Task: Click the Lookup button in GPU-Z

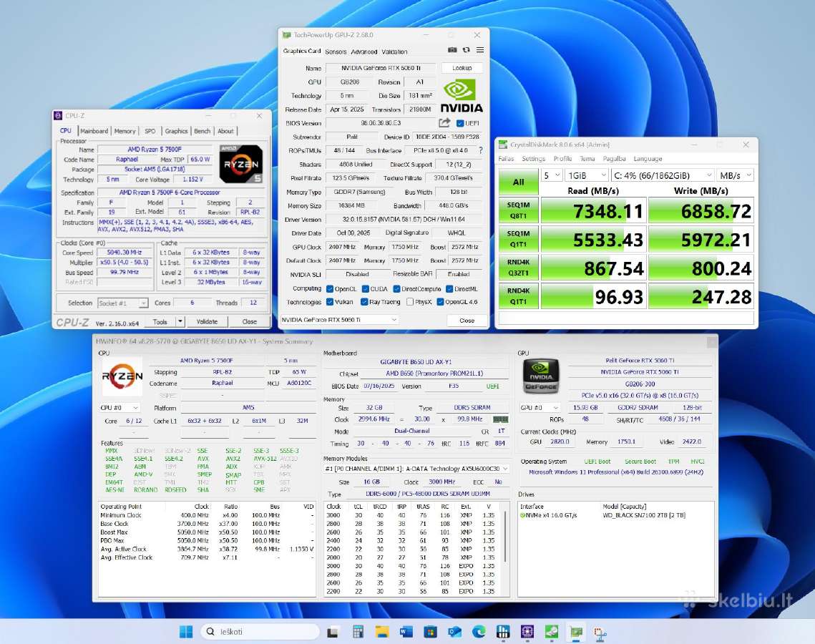Action: 462,67
